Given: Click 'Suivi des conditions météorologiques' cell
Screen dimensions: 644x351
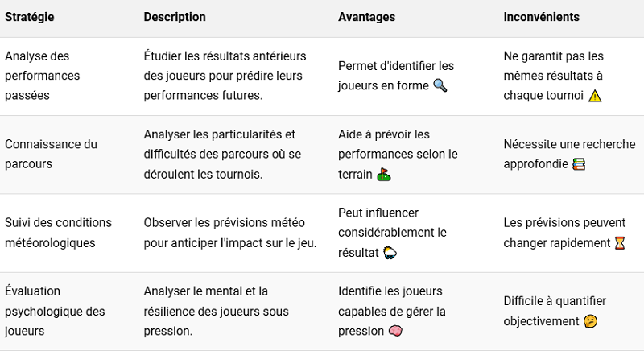Looking at the screenshot, I should click(x=58, y=233).
